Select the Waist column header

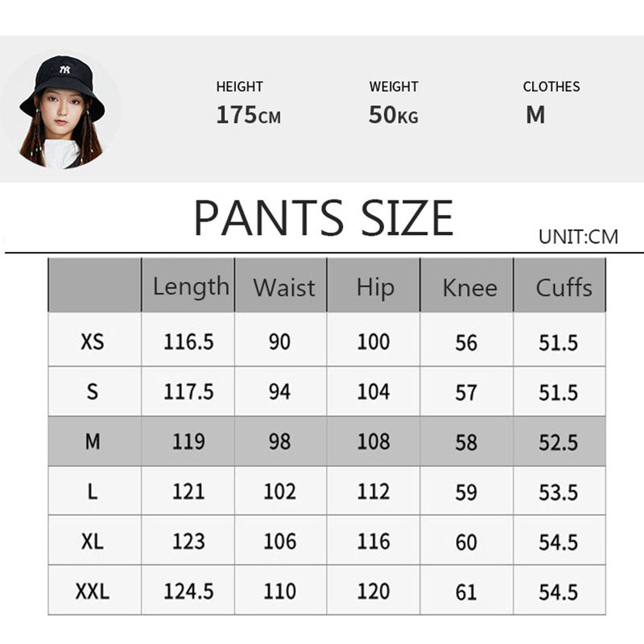point(283,287)
